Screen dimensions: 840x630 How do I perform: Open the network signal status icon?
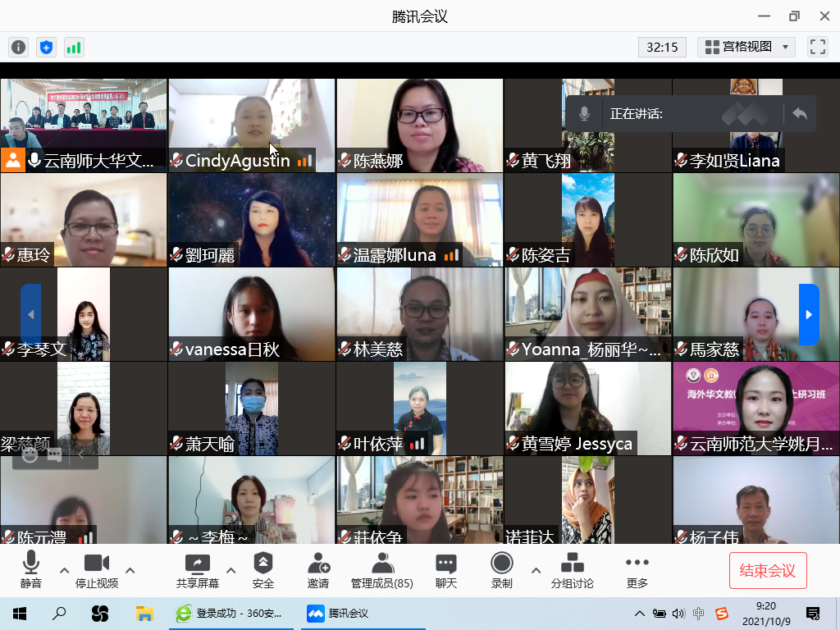click(x=74, y=47)
